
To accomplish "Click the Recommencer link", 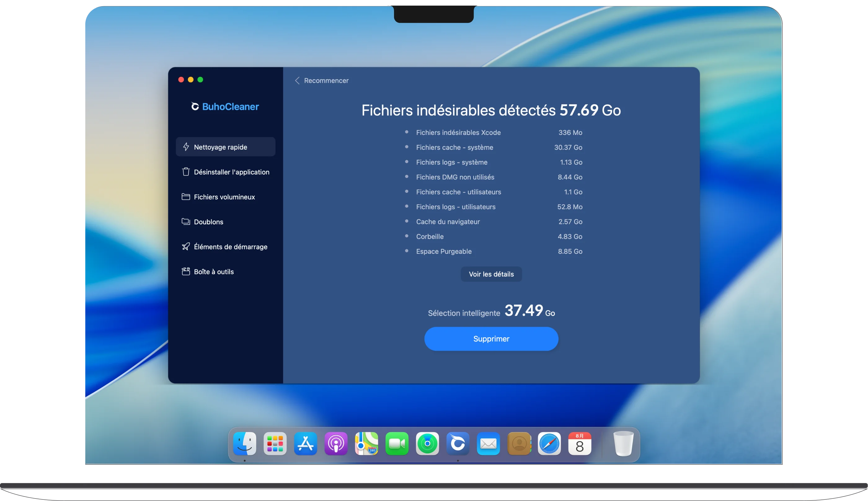I will coord(326,81).
